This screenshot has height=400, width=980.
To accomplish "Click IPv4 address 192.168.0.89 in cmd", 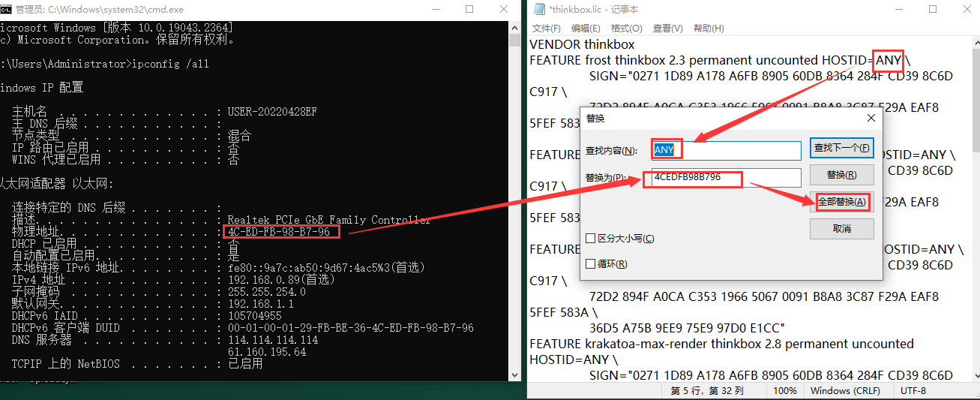I will 280,280.
